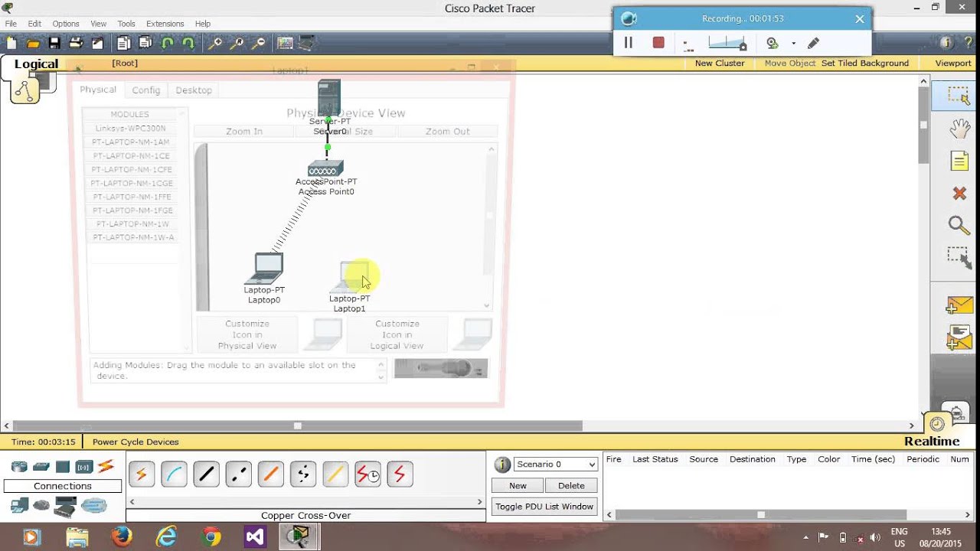Activate the Delete red X tool
Screen dimensions: 980x551
[x=959, y=194]
